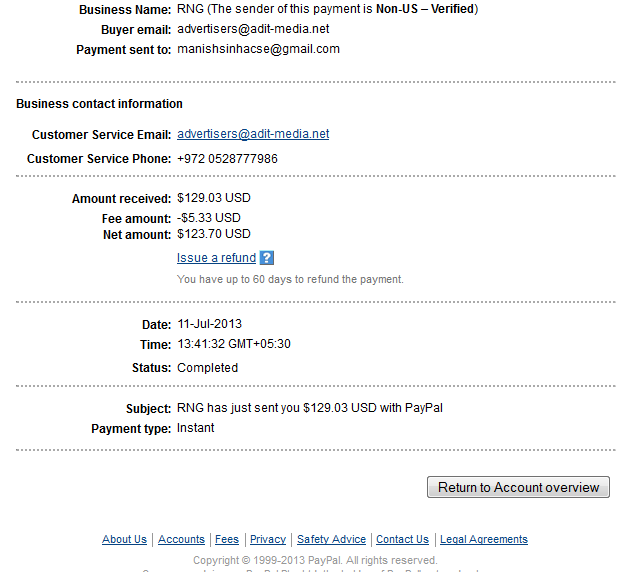This screenshot has width=631, height=572.
Task: Click the Customer Service Email address link
Action: click(253, 134)
